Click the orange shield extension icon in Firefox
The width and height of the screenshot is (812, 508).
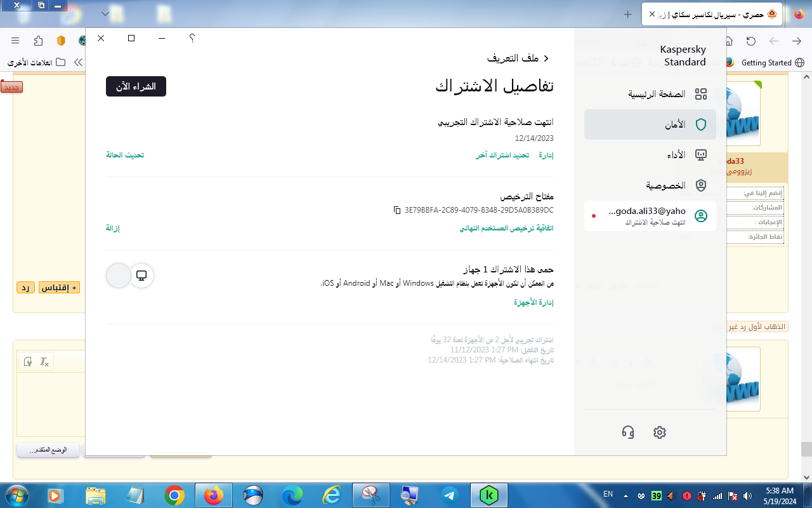[61, 41]
